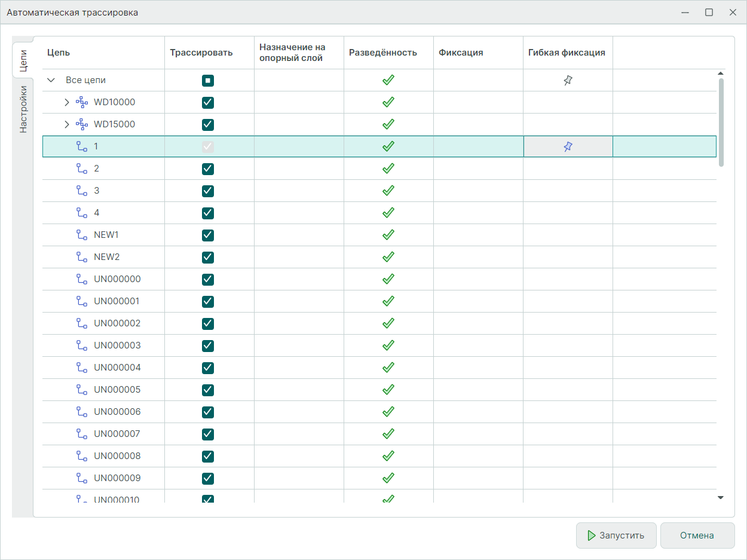This screenshot has height=560, width=747.
Task: Click the green checkmark in row NEW2
Action: (388, 257)
